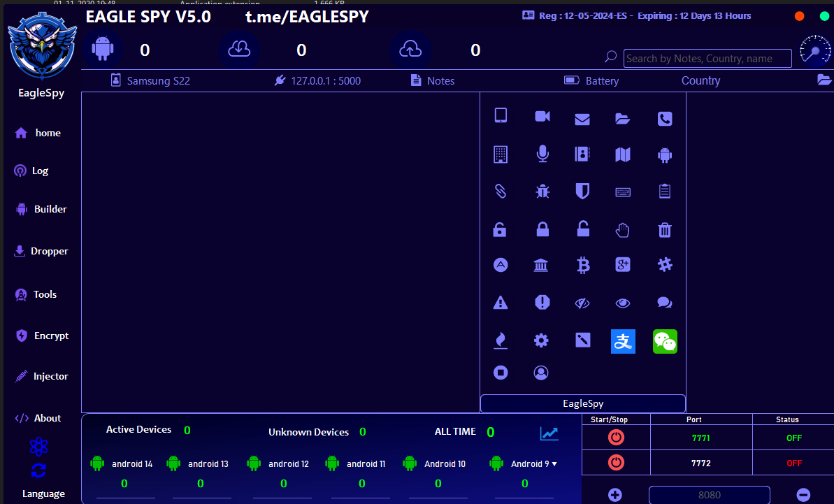This screenshot has width=834, height=504.
Task: Click the Language label in sidebar
Action: [x=43, y=494]
